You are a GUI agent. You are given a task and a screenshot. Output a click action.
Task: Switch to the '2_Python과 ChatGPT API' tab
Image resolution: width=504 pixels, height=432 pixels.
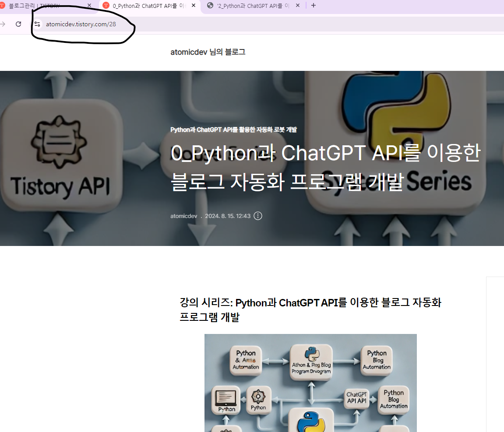coord(253,5)
